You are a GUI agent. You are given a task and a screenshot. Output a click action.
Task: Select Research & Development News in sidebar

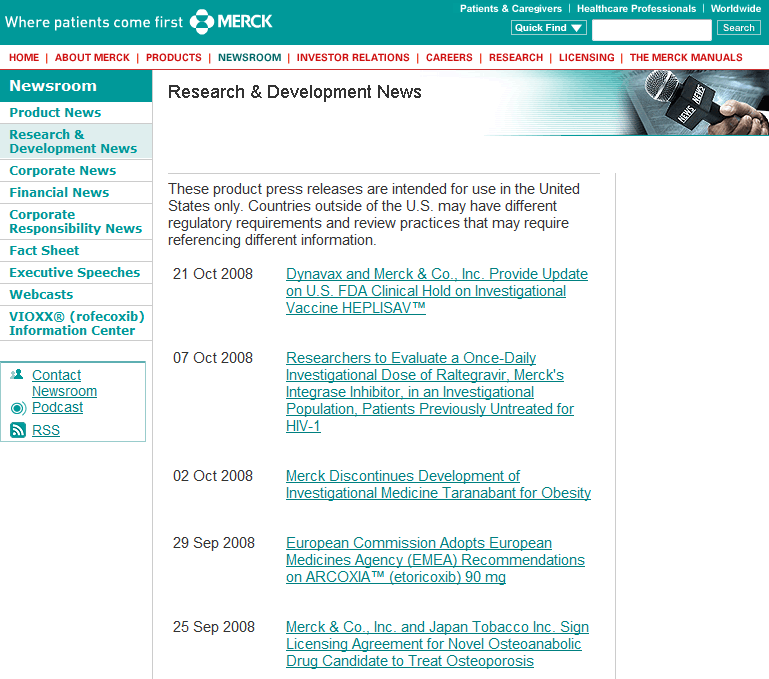[x=76, y=141]
